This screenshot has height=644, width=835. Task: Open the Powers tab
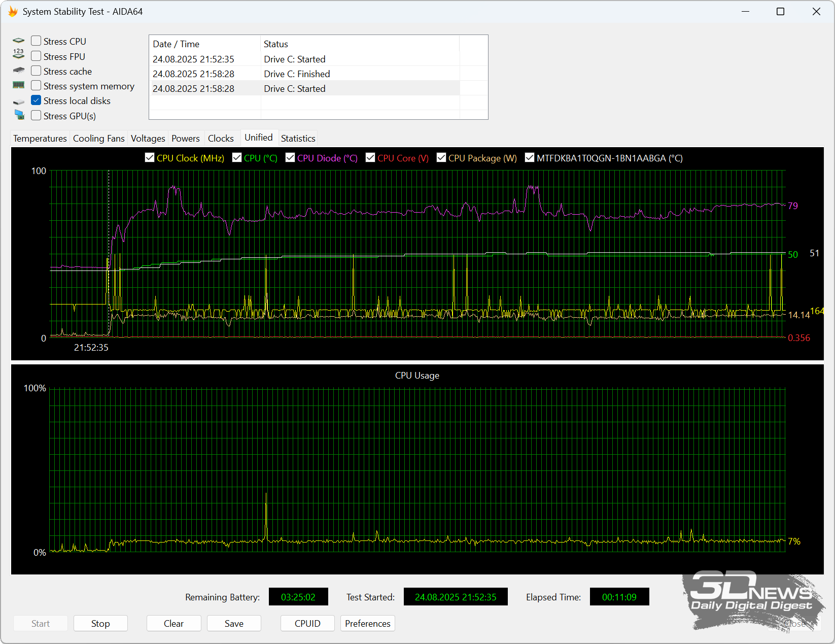point(186,138)
